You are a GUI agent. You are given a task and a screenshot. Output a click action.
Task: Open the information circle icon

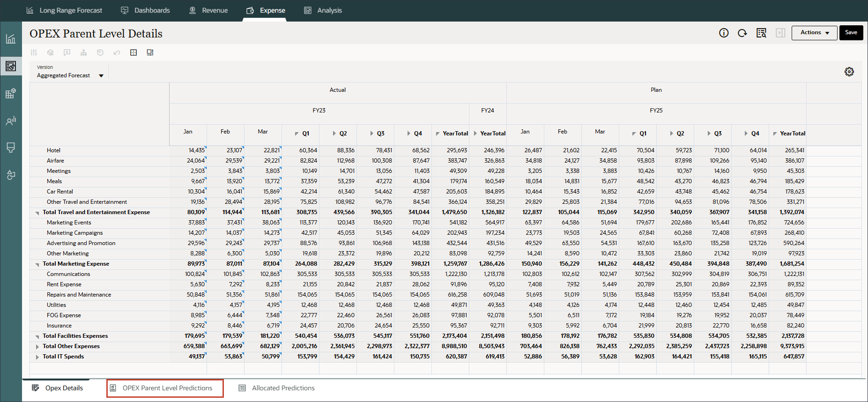point(724,33)
